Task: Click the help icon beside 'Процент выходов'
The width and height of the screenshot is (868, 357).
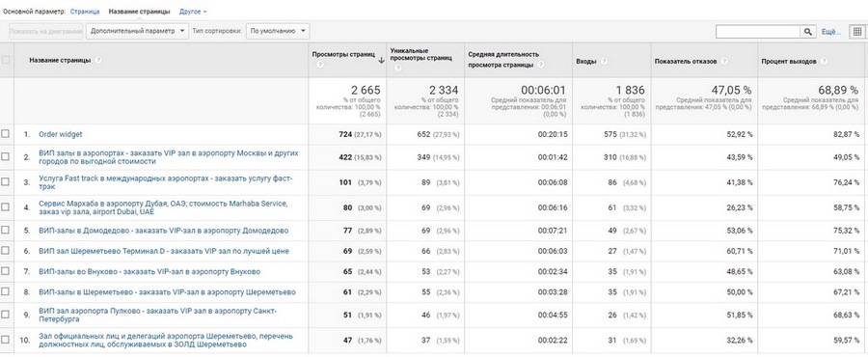Action: point(824,62)
